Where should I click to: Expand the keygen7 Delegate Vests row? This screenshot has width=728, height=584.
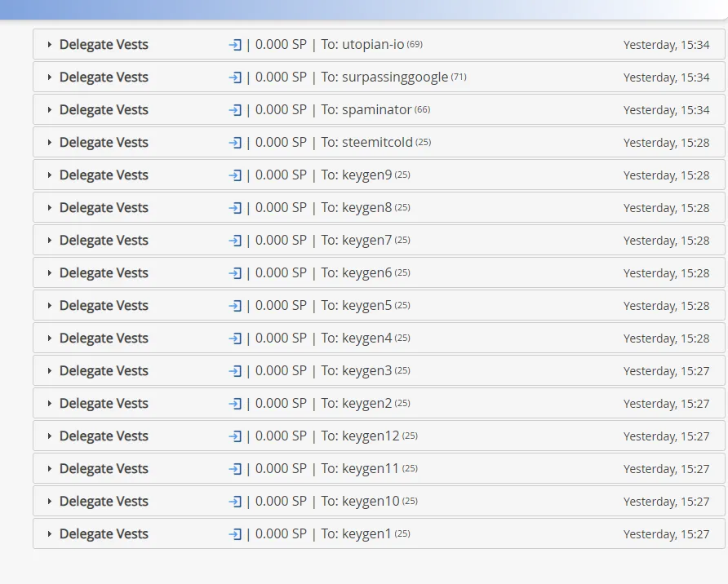coord(49,241)
